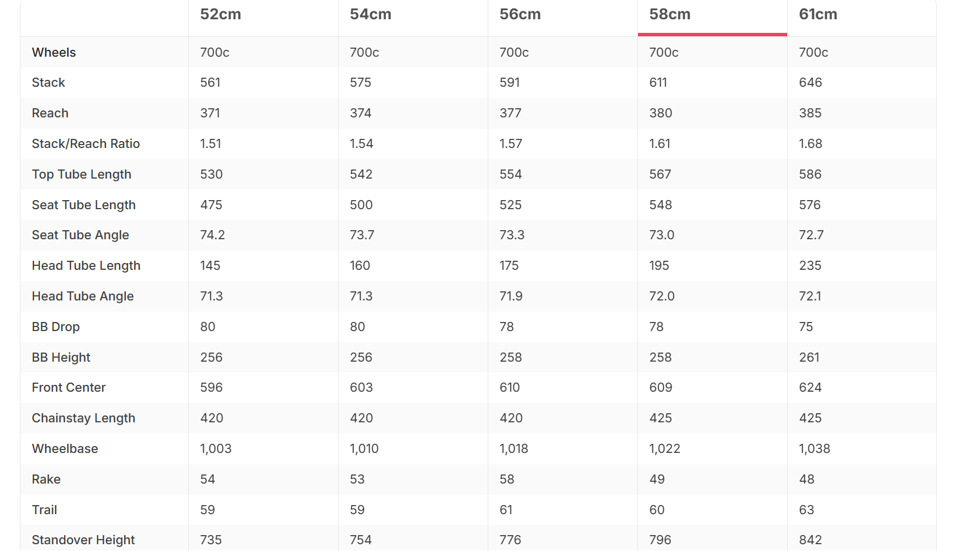
Task: Click the Seat Tube Angle label
Action: tap(81, 235)
